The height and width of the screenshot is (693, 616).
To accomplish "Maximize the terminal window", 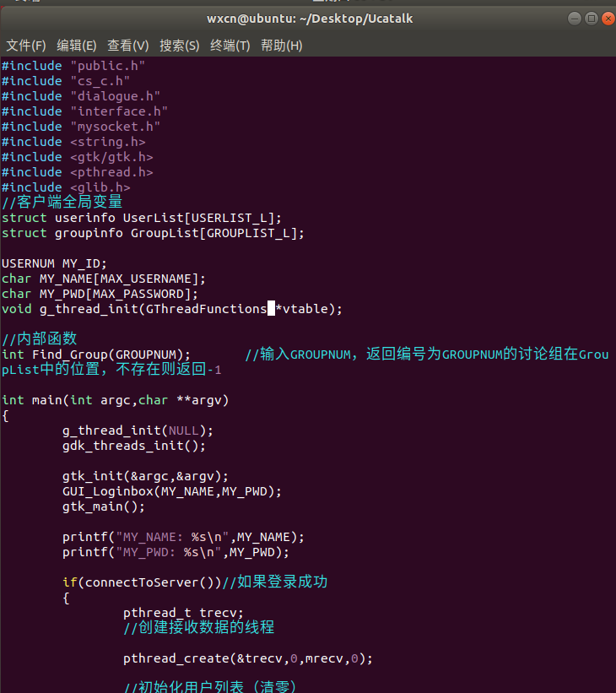I will tap(592, 19).
